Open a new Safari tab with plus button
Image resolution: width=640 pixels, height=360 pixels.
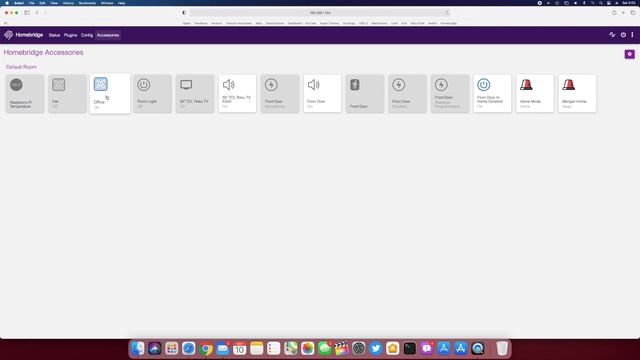pos(623,13)
